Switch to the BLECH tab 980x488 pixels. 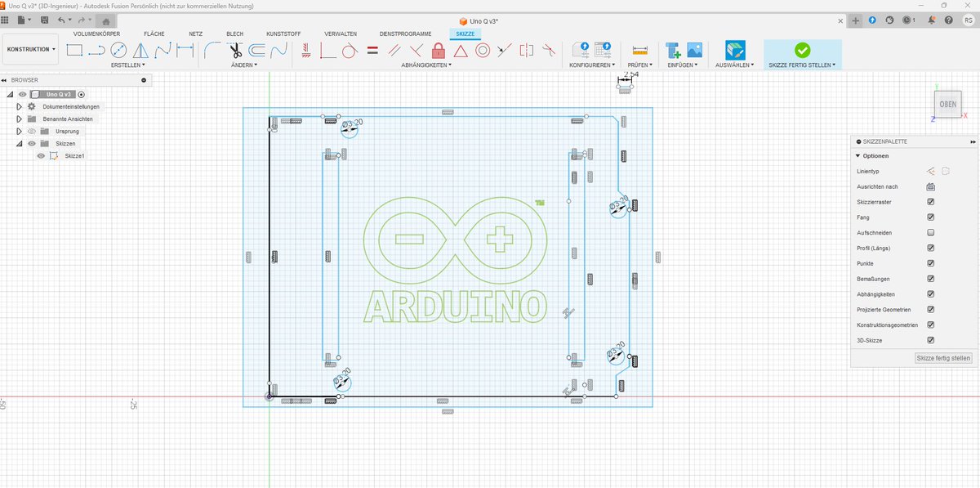[x=235, y=34]
